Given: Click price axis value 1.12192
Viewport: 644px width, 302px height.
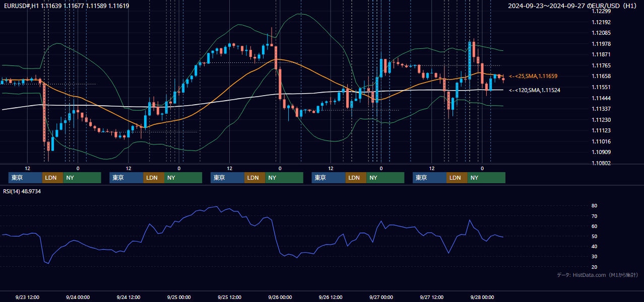Looking at the screenshot, I should click(601, 22).
